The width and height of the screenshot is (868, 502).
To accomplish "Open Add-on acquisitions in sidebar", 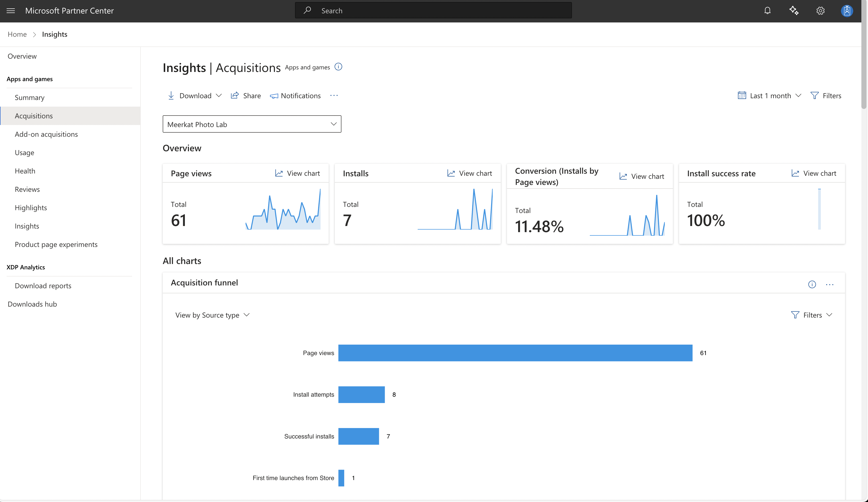I will [x=46, y=134].
